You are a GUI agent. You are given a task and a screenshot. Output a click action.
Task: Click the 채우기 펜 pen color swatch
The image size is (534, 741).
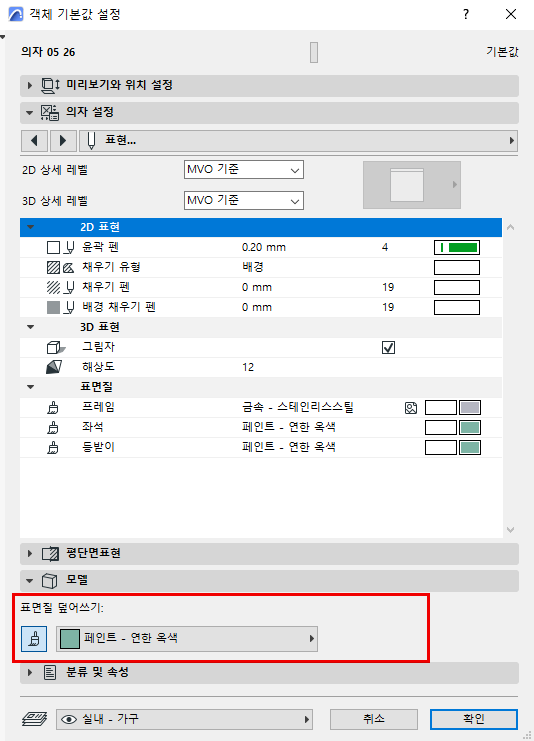click(456, 287)
